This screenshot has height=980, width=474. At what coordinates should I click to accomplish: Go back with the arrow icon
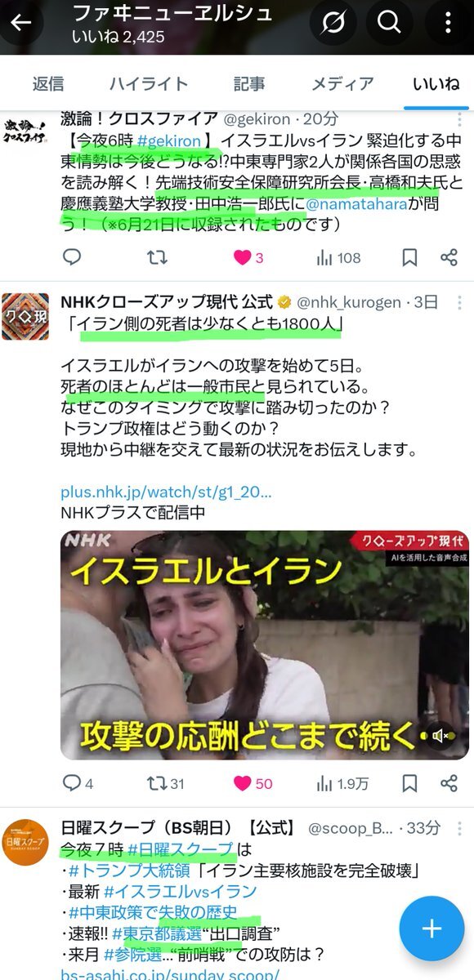pos(21,22)
